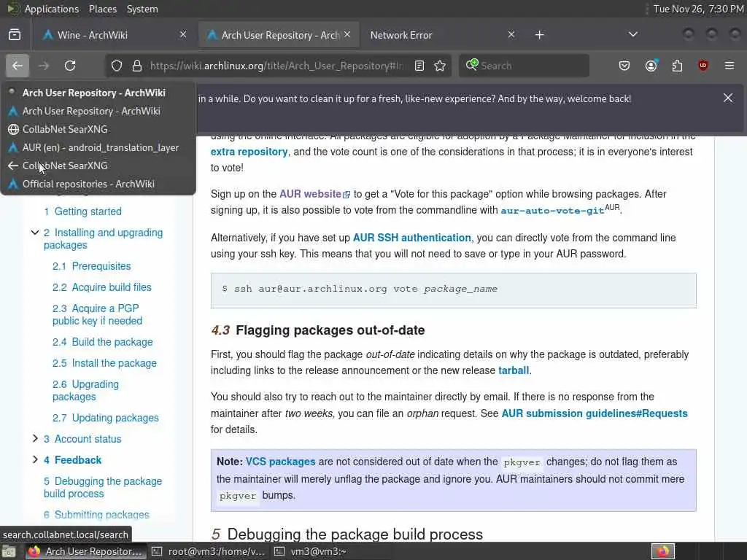This screenshot has width=747, height=560.
Task: Open the list all tabs dropdown
Action: [x=632, y=34]
